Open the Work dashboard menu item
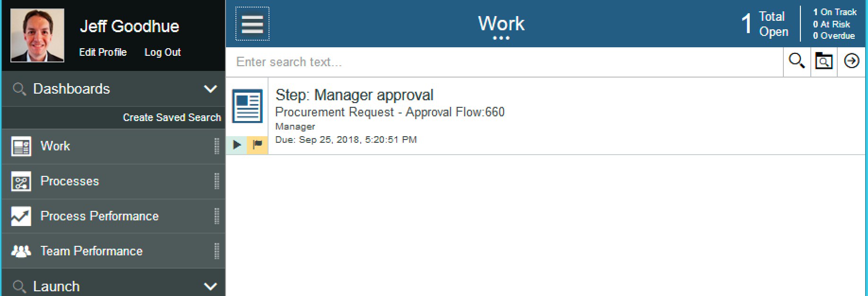The height and width of the screenshot is (296, 868). pos(55,146)
